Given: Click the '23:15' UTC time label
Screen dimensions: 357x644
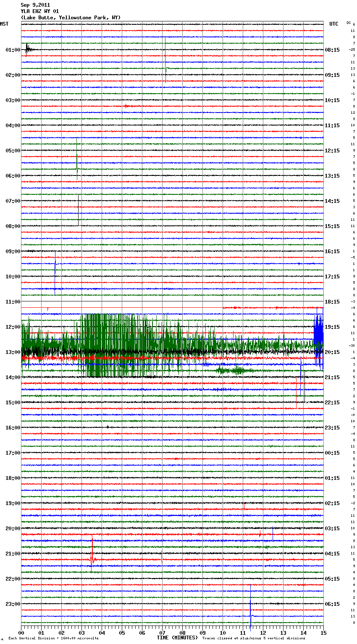Looking at the screenshot, I should [332, 428].
